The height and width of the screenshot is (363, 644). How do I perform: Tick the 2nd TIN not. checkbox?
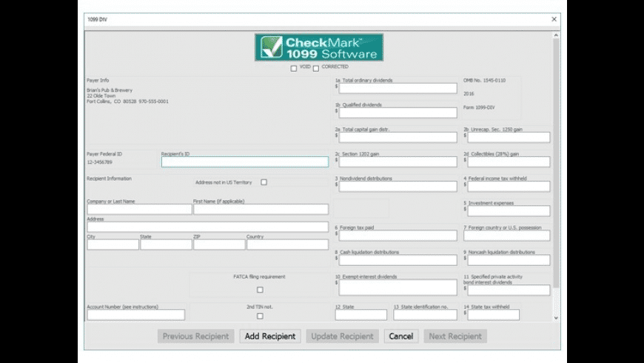(x=260, y=316)
